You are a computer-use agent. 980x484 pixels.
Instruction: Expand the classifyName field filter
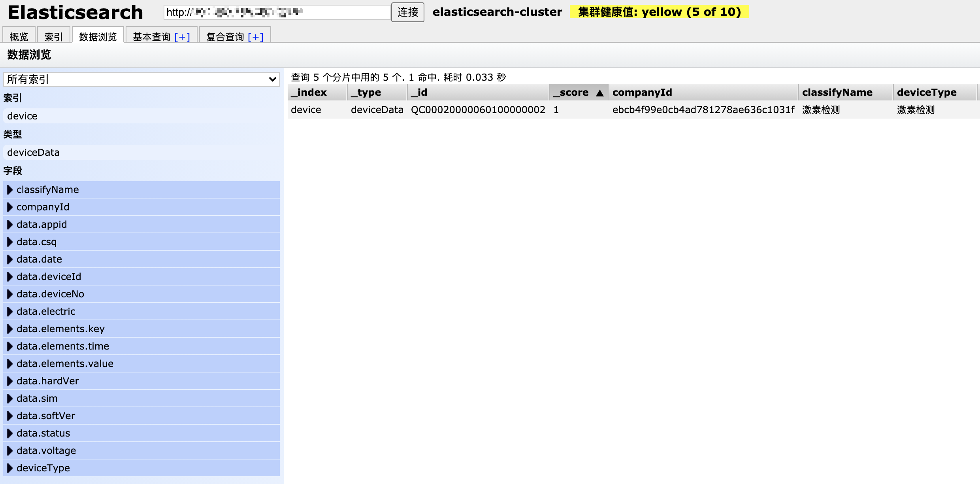click(47, 190)
